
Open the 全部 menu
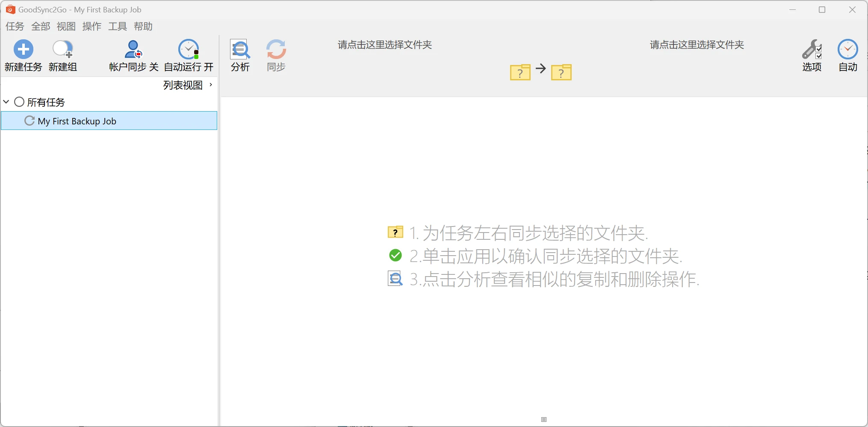(x=41, y=27)
